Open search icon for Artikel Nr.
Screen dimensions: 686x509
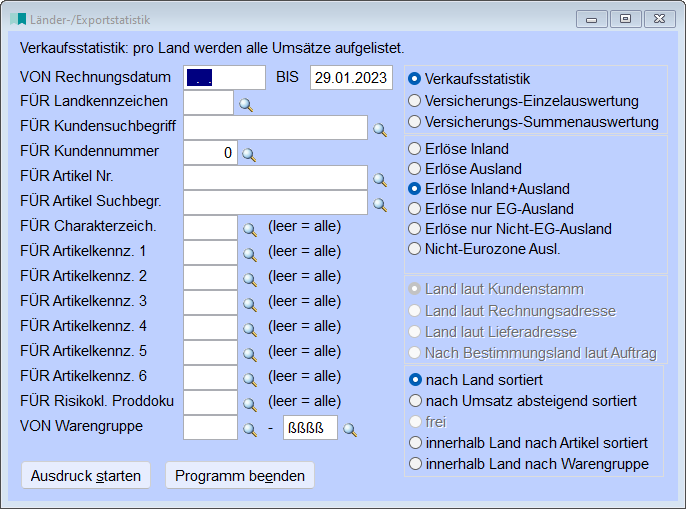click(380, 179)
